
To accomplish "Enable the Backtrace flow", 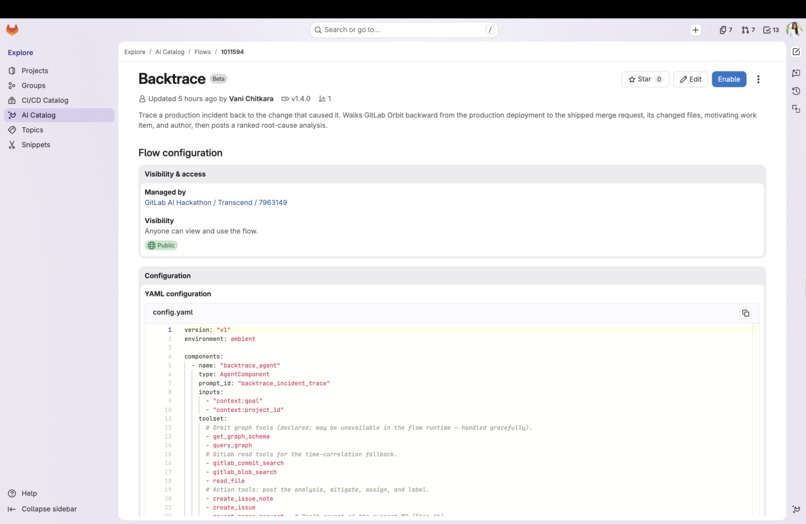I will (x=729, y=79).
